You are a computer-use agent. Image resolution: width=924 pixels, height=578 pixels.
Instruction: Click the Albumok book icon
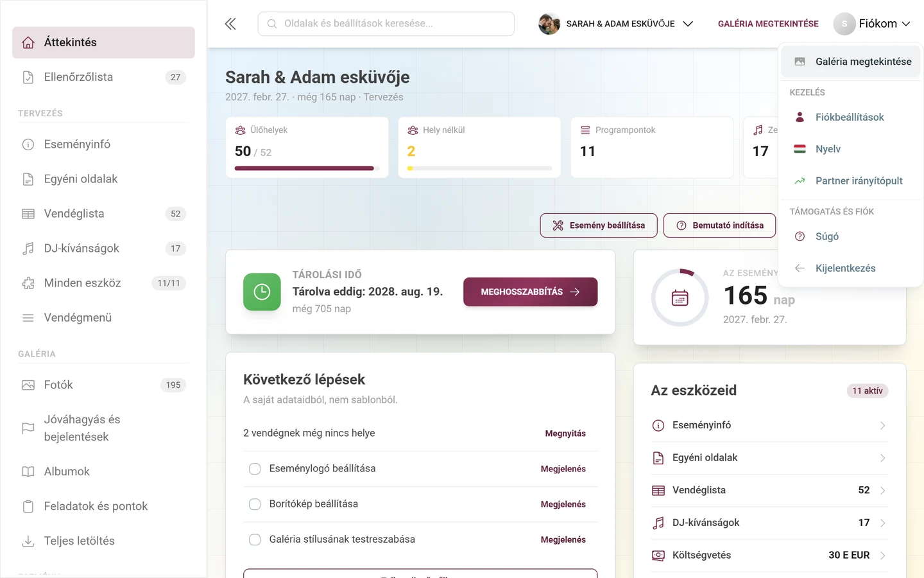pos(28,472)
